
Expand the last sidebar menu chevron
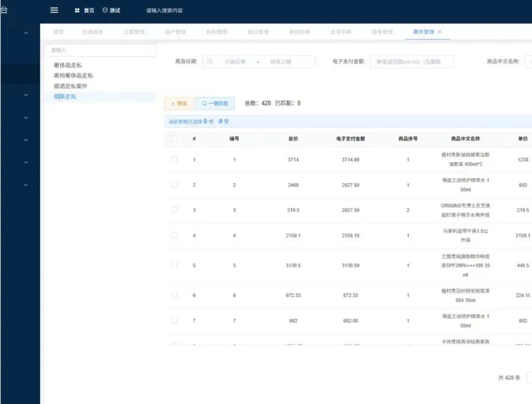pyautogui.click(x=26, y=185)
